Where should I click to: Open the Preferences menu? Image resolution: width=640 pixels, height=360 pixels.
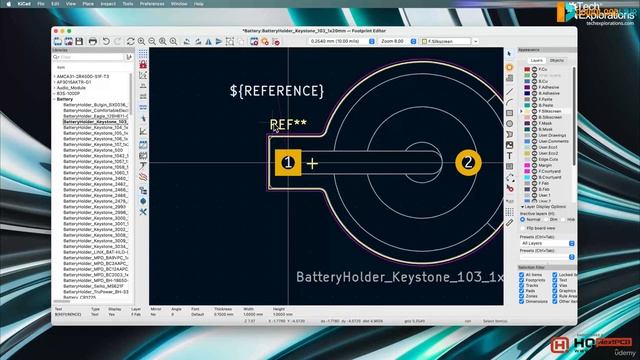(152, 4)
